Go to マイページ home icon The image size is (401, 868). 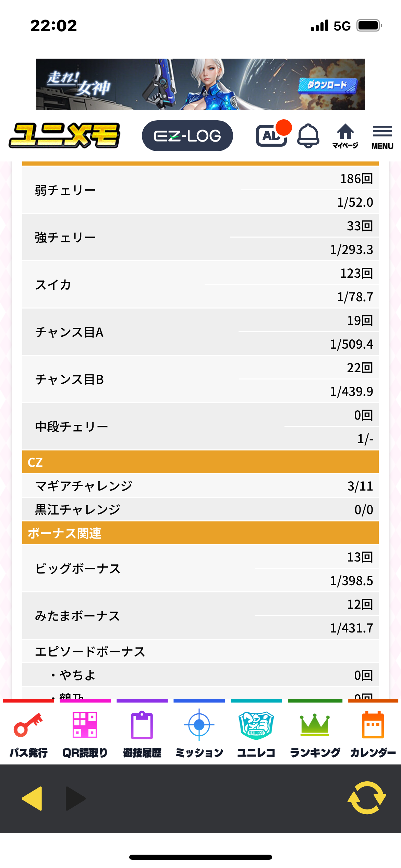[x=345, y=136]
